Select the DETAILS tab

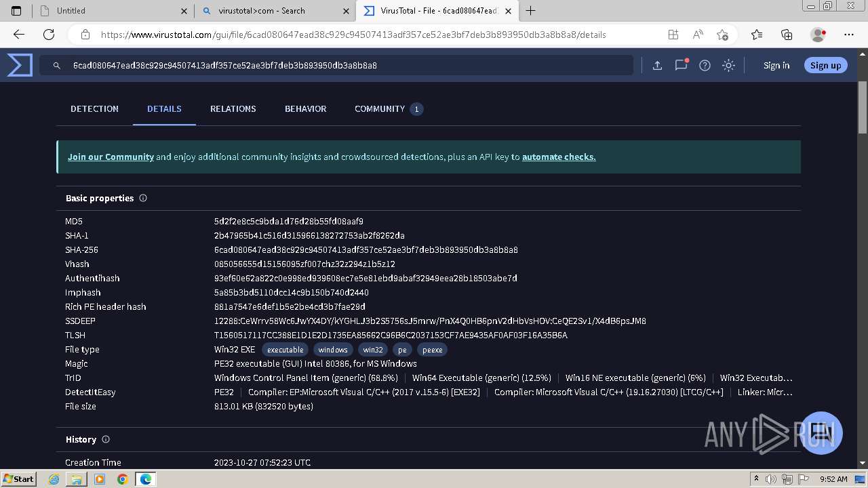pyautogui.click(x=164, y=108)
